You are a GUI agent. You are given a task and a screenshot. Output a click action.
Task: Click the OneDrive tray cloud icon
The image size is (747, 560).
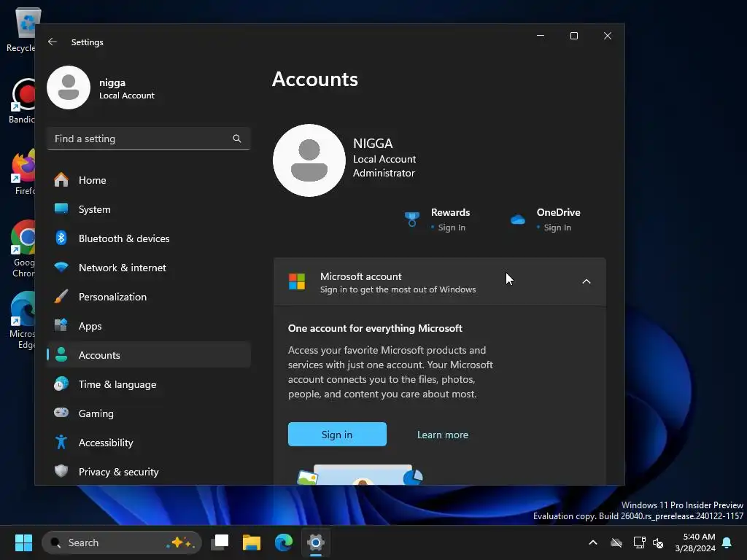coord(616,542)
